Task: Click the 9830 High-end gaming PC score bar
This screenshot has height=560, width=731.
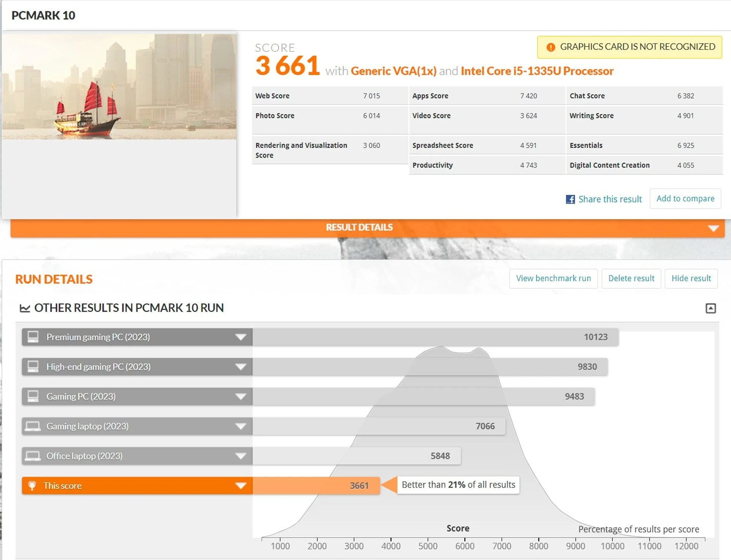Action: [x=430, y=367]
